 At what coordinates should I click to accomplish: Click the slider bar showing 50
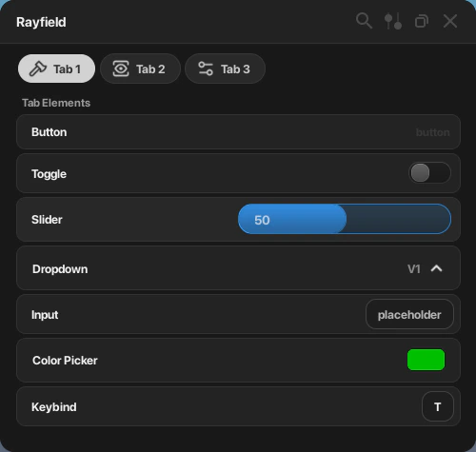[345, 219]
